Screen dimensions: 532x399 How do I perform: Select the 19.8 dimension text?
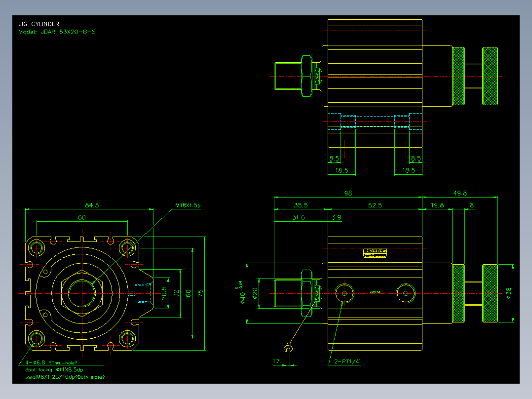(437, 205)
